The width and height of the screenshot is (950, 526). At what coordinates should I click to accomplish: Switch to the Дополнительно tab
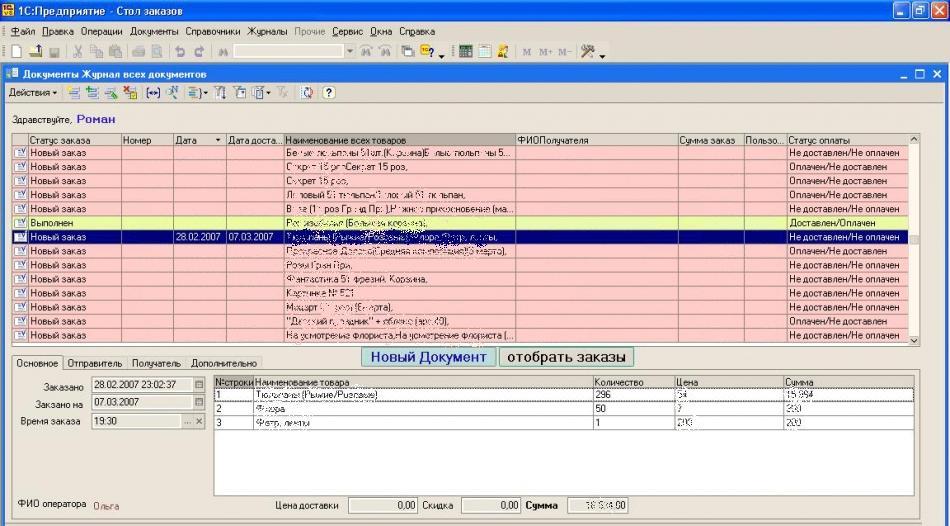coord(224,364)
